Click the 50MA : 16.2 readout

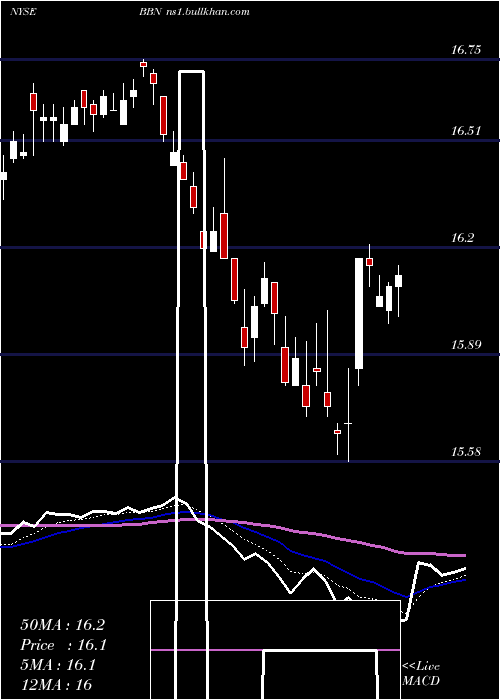pos(62,625)
